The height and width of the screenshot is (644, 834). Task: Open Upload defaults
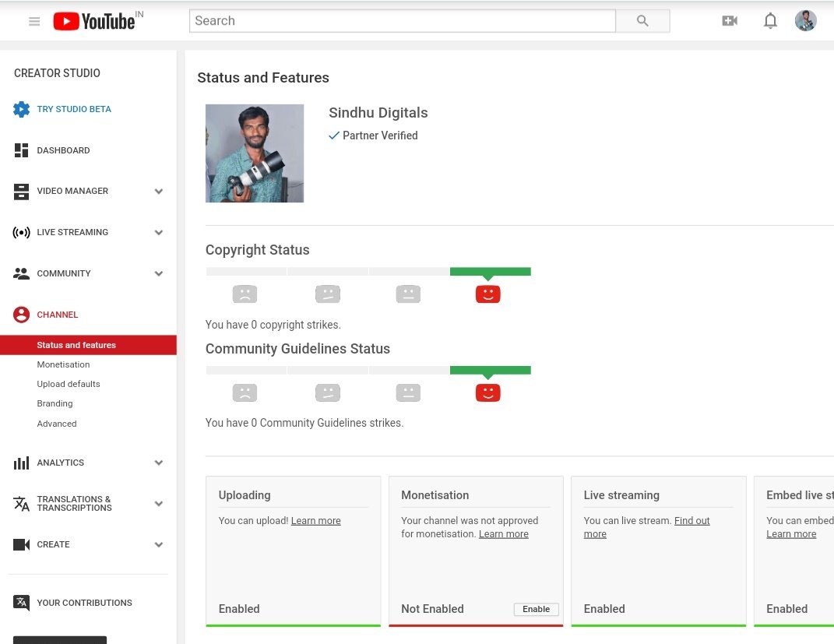(x=68, y=384)
